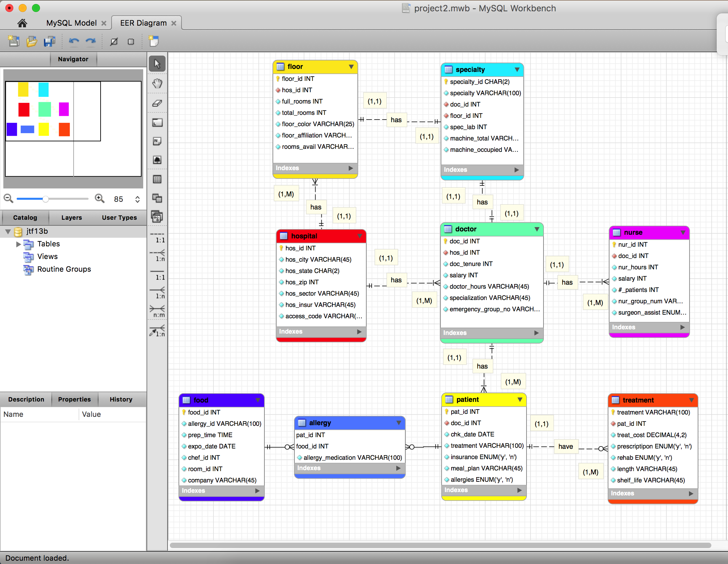Open the Description tab
The image size is (728, 564).
pos(26,399)
